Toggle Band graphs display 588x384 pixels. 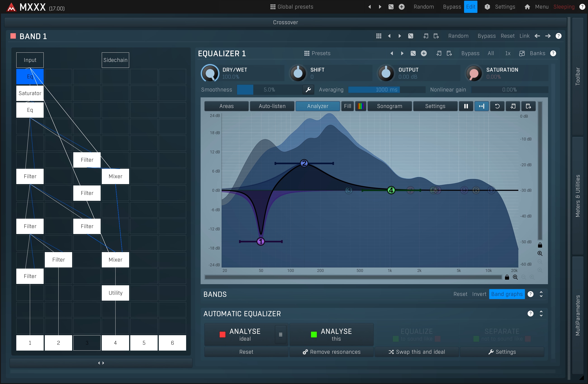point(506,294)
